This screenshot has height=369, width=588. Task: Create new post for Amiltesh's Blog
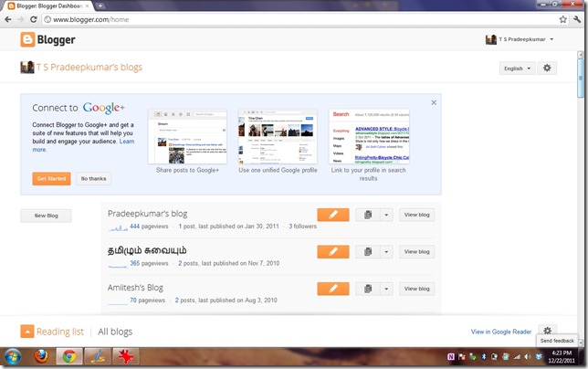point(333,289)
